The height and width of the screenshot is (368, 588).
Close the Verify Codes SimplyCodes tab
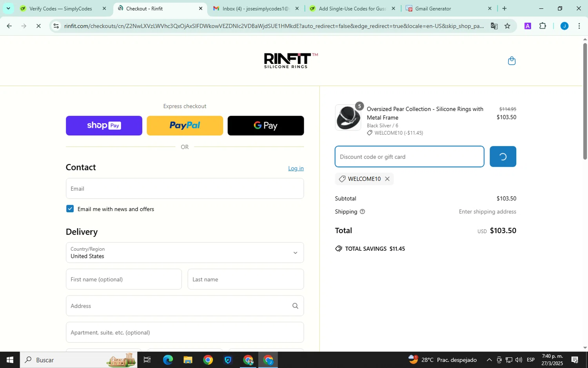104,8
